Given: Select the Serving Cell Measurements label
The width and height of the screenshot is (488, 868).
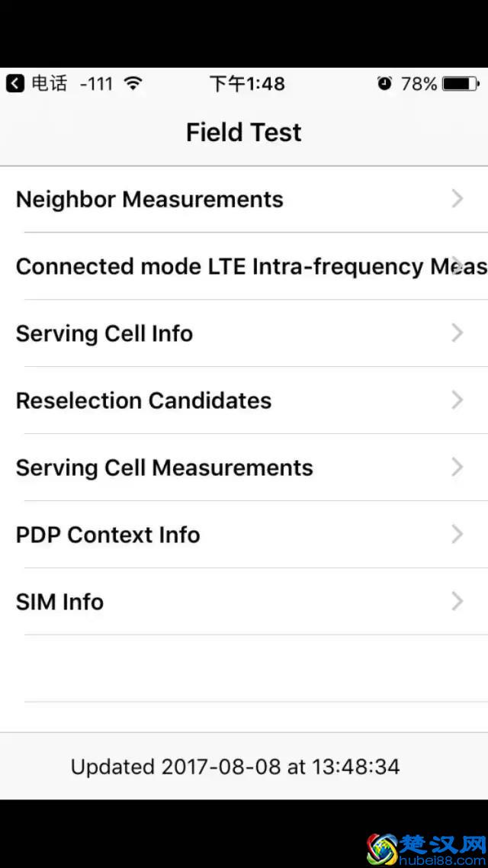Looking at the screenshot, I should pyautogui.click(x=164, y=468).
